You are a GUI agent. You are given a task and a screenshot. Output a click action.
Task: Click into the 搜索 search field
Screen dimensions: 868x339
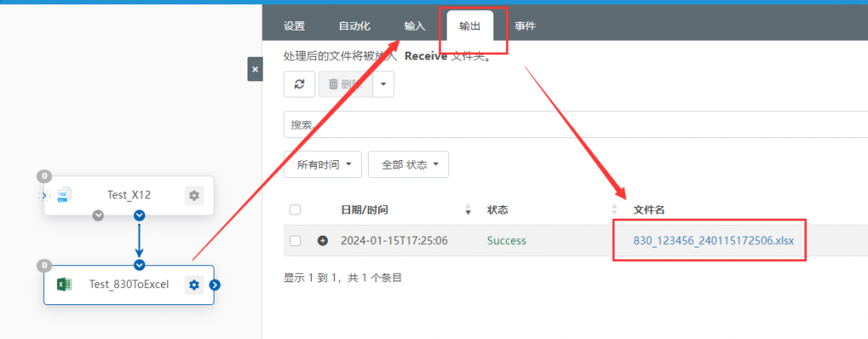click(576, 125)
